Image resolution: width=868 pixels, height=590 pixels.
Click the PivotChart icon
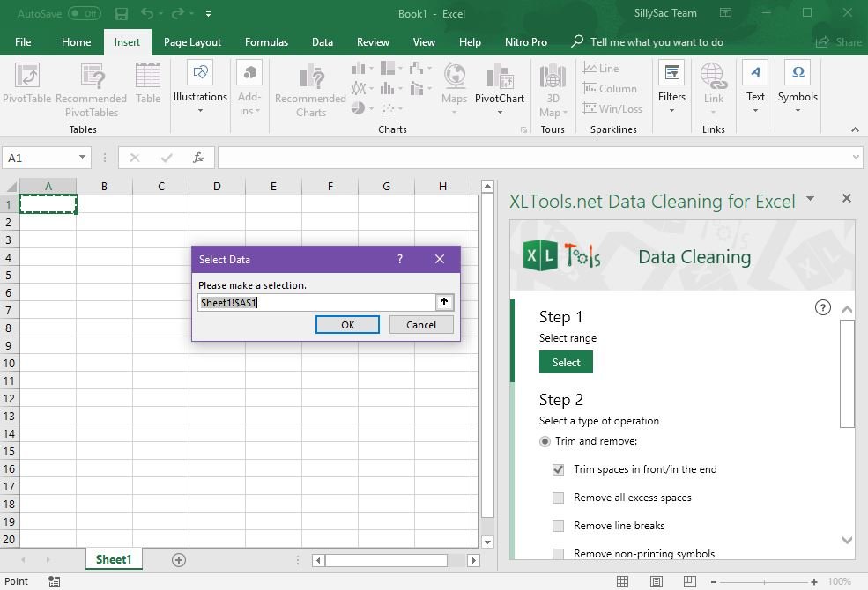coord(499,86)
